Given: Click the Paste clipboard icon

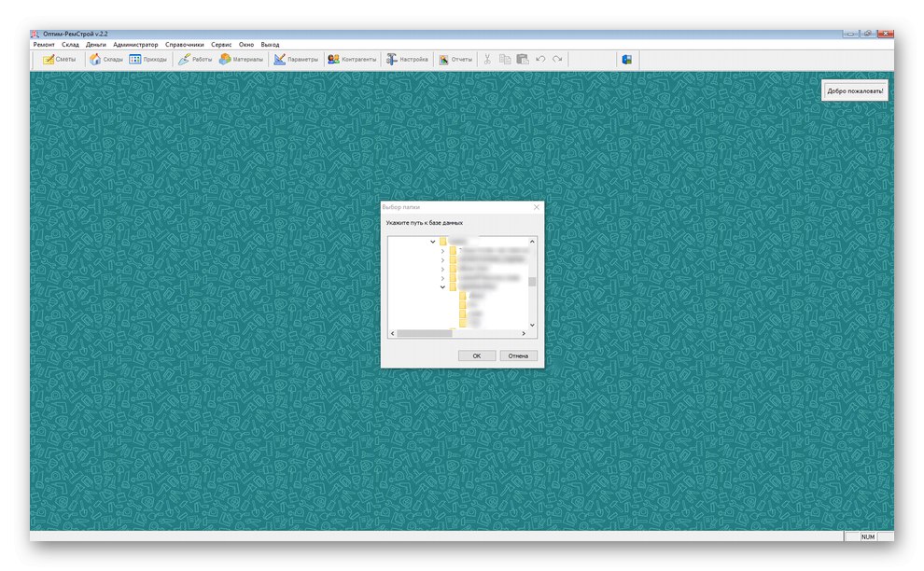Looking at the screenshot, I should pyautogui.click(x=523, y=60).
